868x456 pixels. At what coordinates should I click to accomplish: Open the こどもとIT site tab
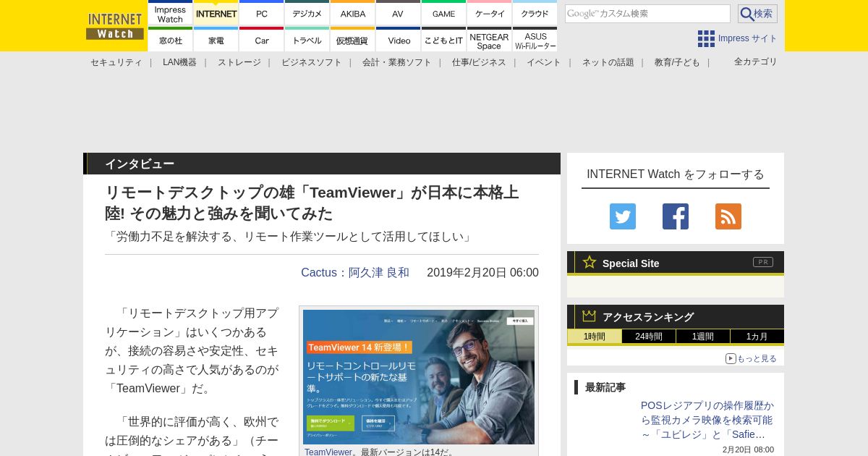(x=443, y=39)
